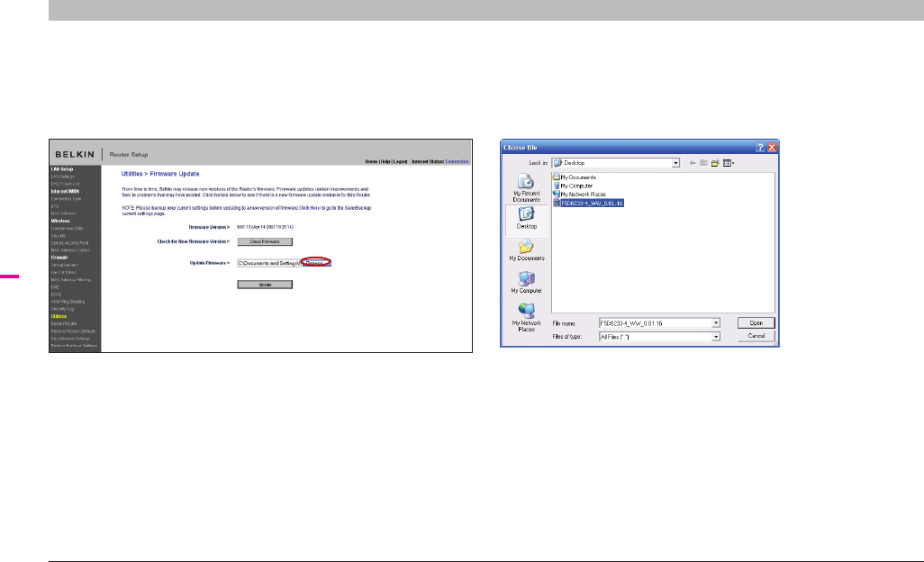Create new folder via toolbar icon
Viewport: 924px width, 562px height.
(x=715, y=163)
